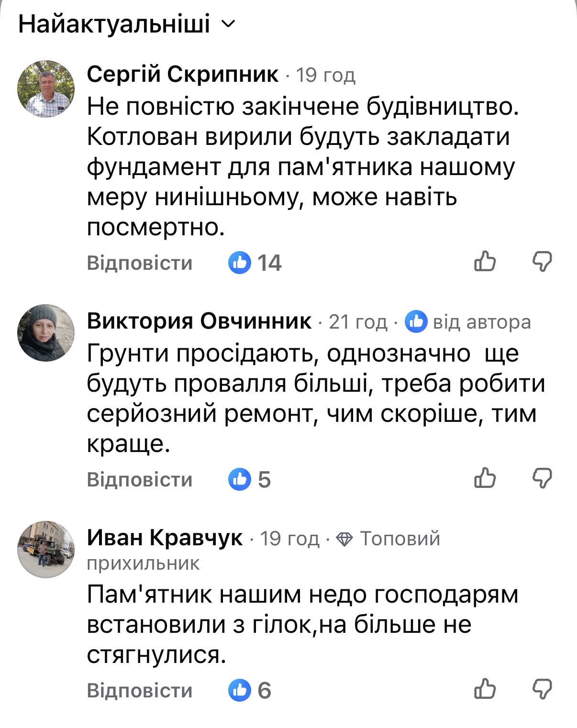
Task: Click Відповісти under Сергій Скрипник's comment
Action: tap(139, 262)
